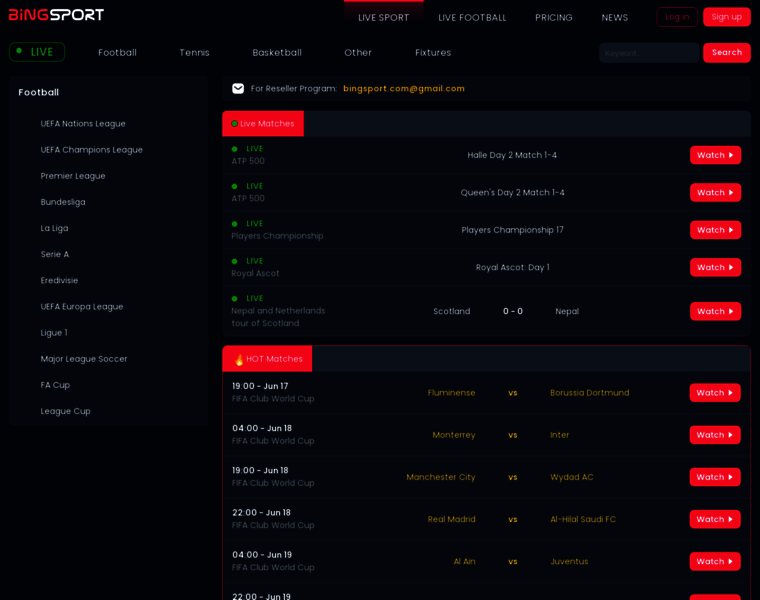This screenshot has height=600, width=760.
Task: Click the Fluminense team name
Action: [x=451, y=393]
